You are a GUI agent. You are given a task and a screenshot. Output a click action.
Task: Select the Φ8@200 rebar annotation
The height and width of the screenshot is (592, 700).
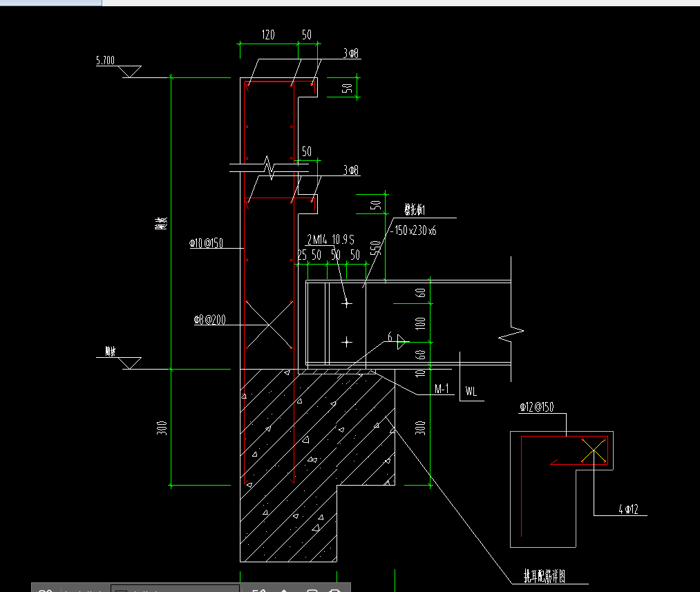tap(210, 319)
